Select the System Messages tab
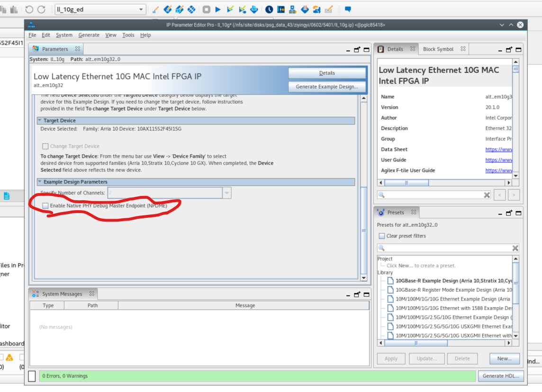The width and height of the screenshot is (542, 392). (x=62, y=294)
